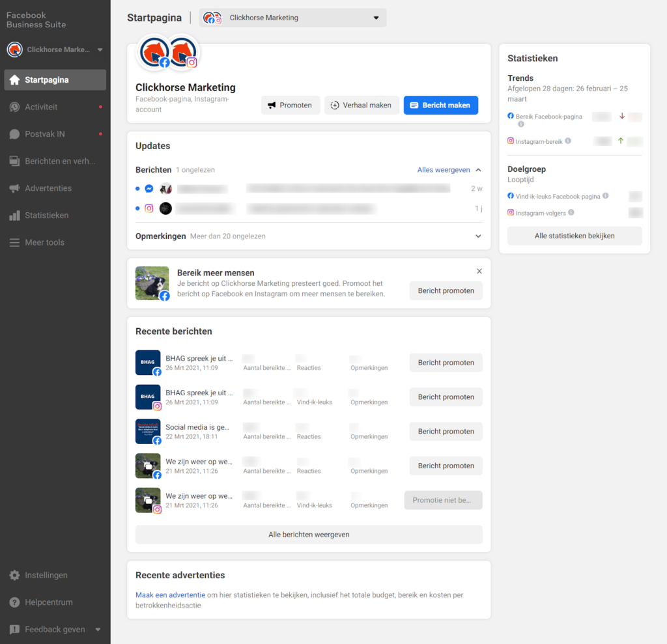Click the Alles weergeven link
This screenshot has height=644, width=667.
(x=443, y=170)
